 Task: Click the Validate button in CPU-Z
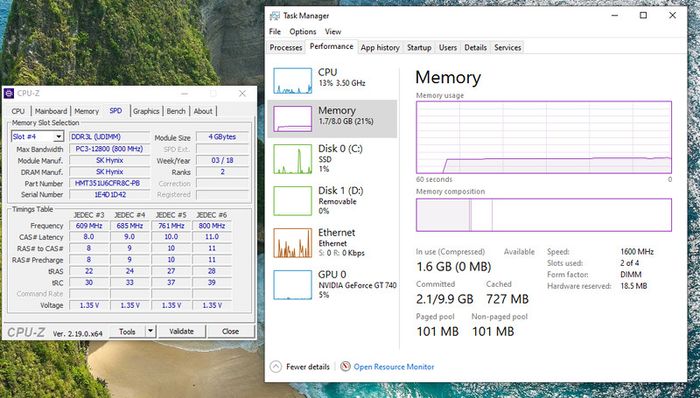pos(181,331)
